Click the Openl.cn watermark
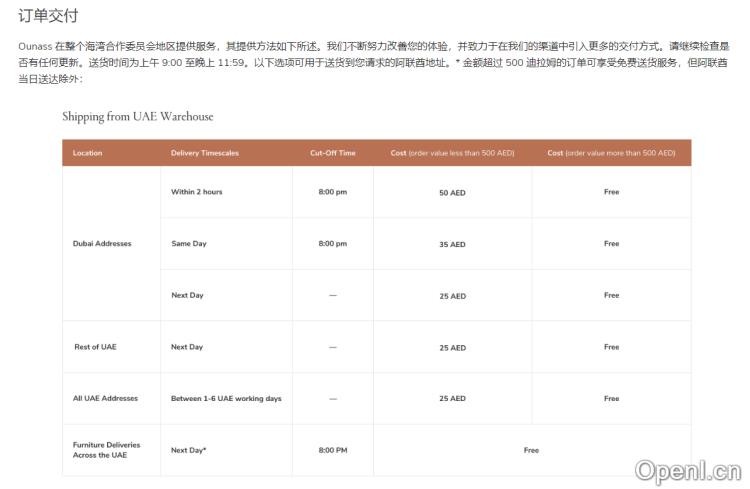 tap(687, 469)
